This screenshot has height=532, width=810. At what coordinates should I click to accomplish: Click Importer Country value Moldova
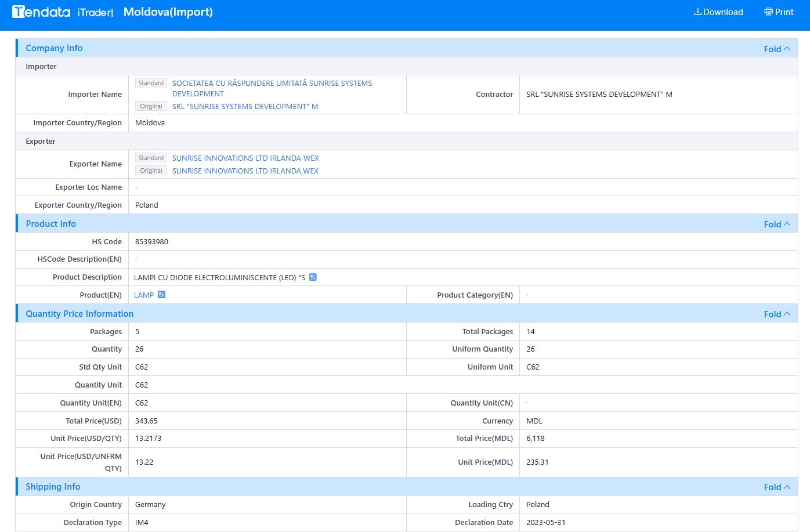(x=150, y=123)
